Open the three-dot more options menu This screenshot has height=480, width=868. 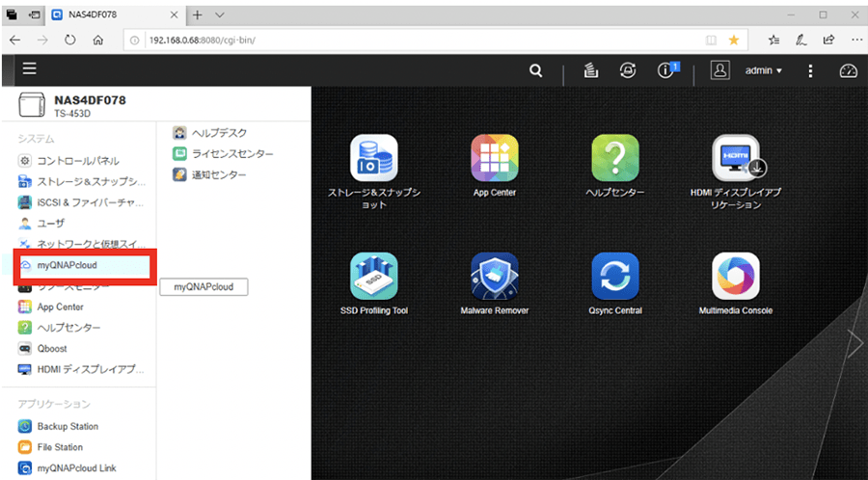pyautogui.click(x=810, y=70)
